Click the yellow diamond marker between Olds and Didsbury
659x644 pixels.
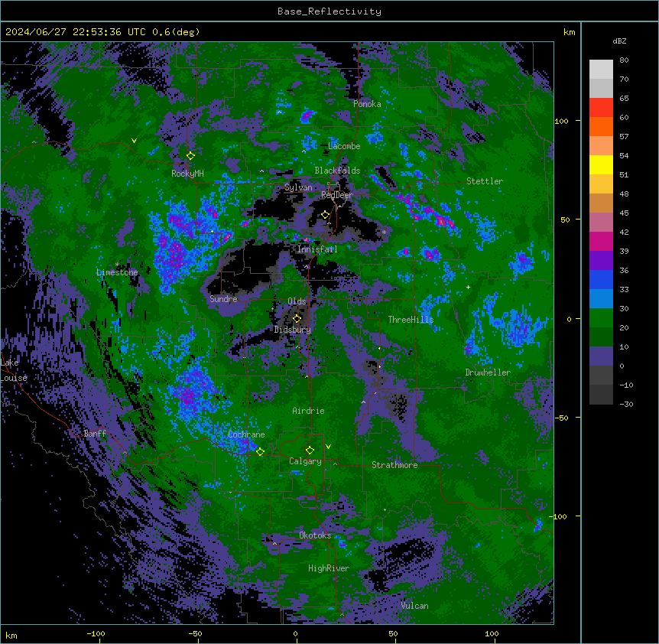tap(297, 318)
